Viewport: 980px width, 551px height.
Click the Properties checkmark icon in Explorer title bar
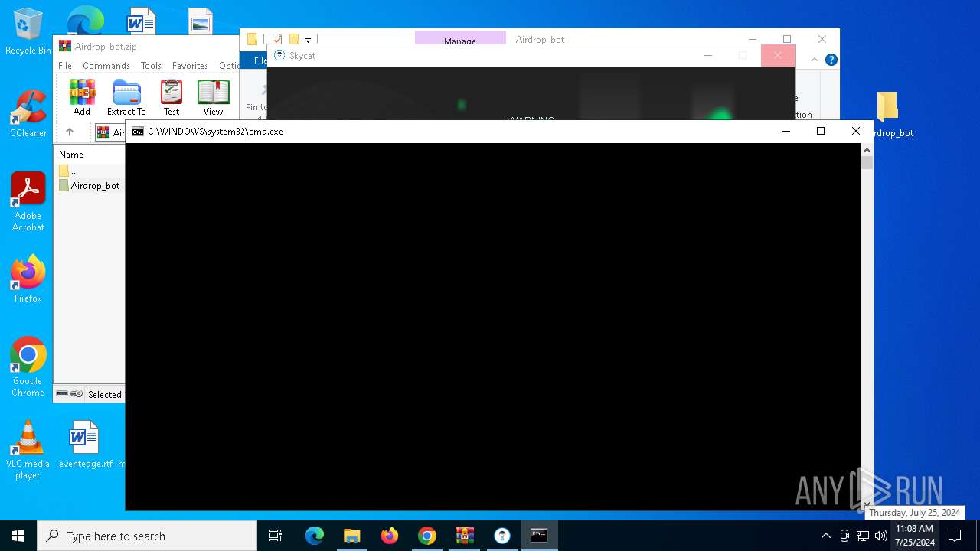coord(277,40)
